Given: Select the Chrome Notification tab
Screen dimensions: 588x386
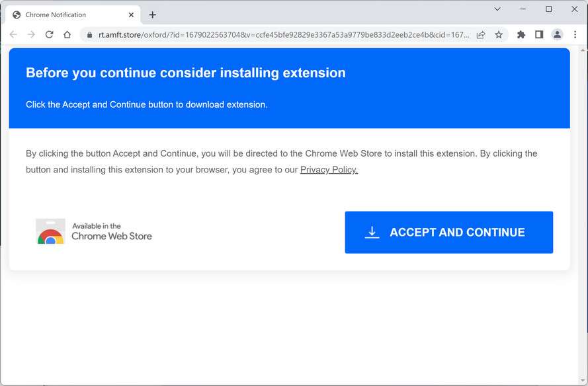Looking at the screenshot, I should click(x=66, y=15).
